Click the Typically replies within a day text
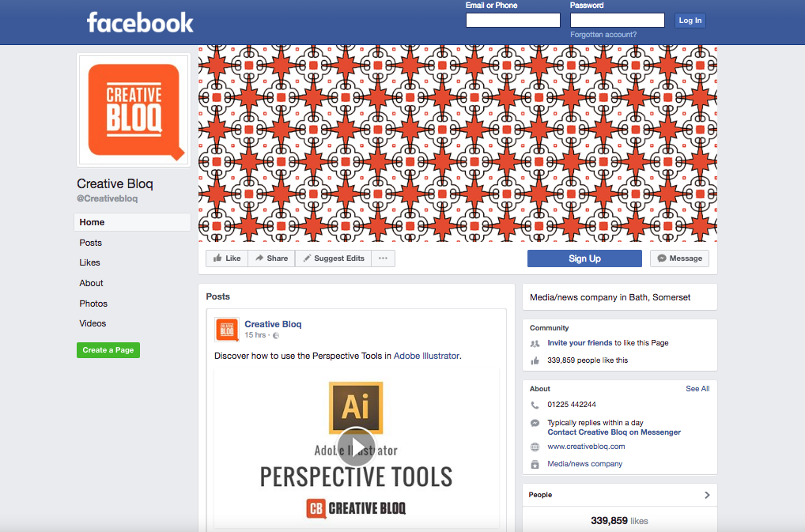Image resolution: width=805 pixels, height=532 pixels. click(x=595, y=423)
